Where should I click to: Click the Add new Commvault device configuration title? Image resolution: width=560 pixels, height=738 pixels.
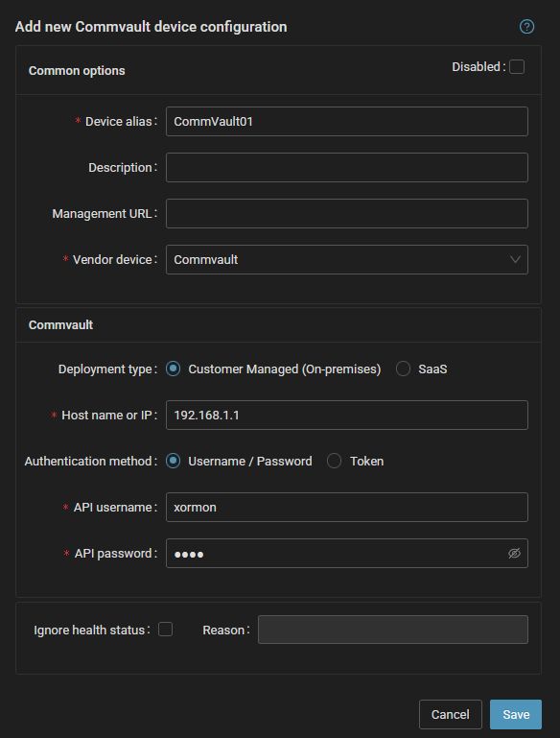coord(151,27)
